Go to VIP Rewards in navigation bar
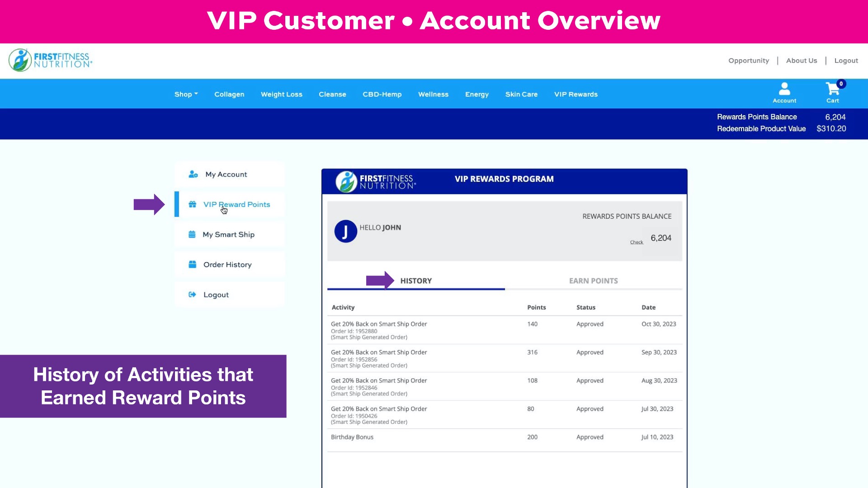This screenshot has height=488, width=868. coord(576,94)
